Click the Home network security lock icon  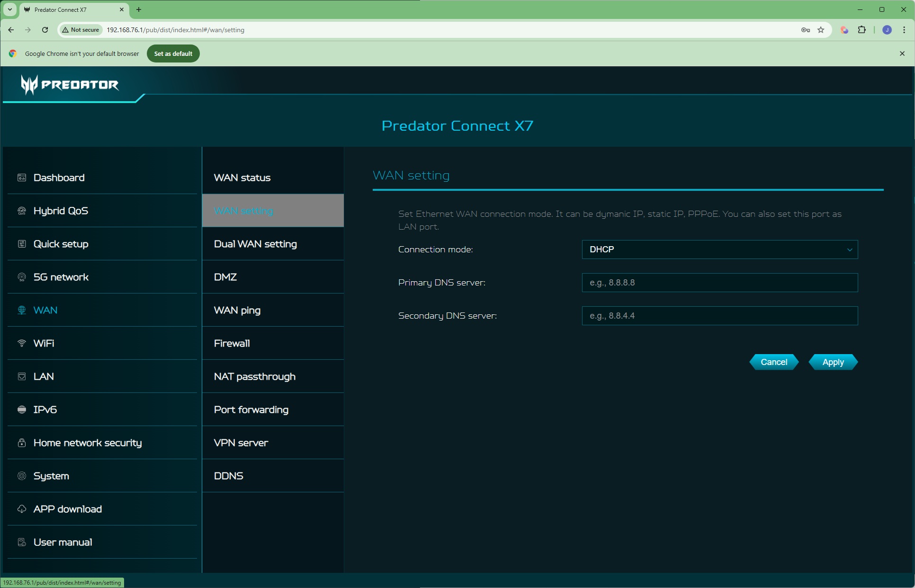coord(22,443)
